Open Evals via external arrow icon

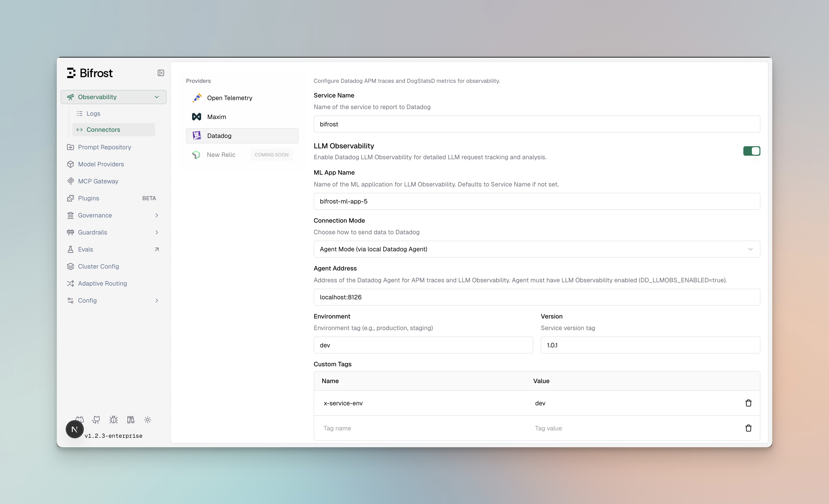(x=156, y=249)
